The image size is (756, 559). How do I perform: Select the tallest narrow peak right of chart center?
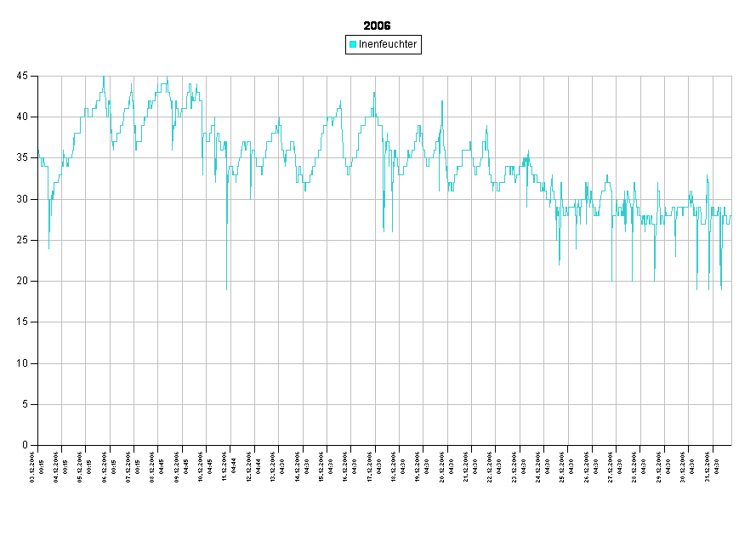(x=442, y=102)
